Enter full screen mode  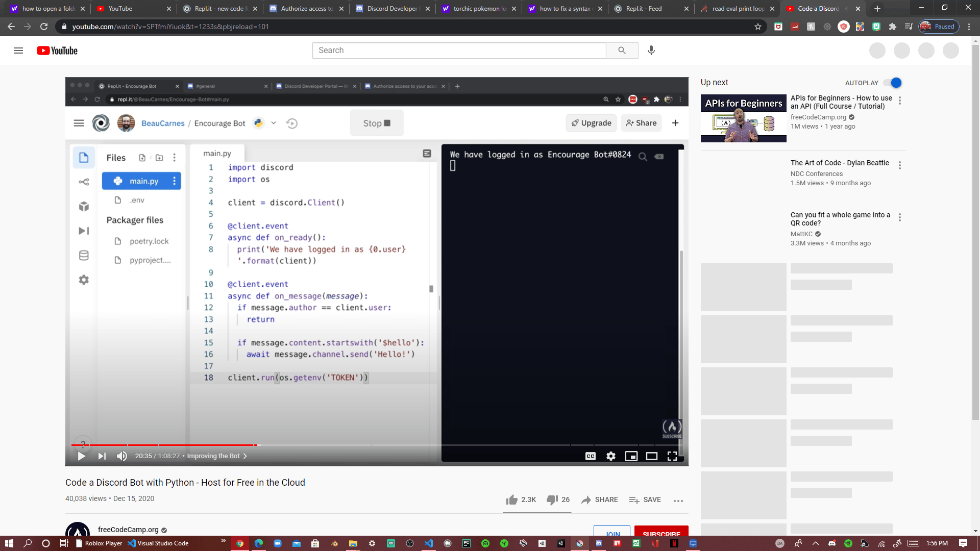(672, 456)
